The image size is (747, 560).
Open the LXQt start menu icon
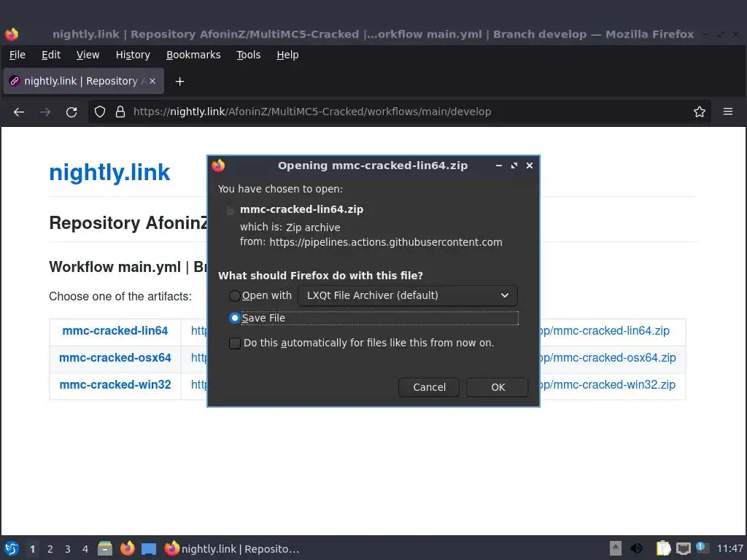click(12, 548)
